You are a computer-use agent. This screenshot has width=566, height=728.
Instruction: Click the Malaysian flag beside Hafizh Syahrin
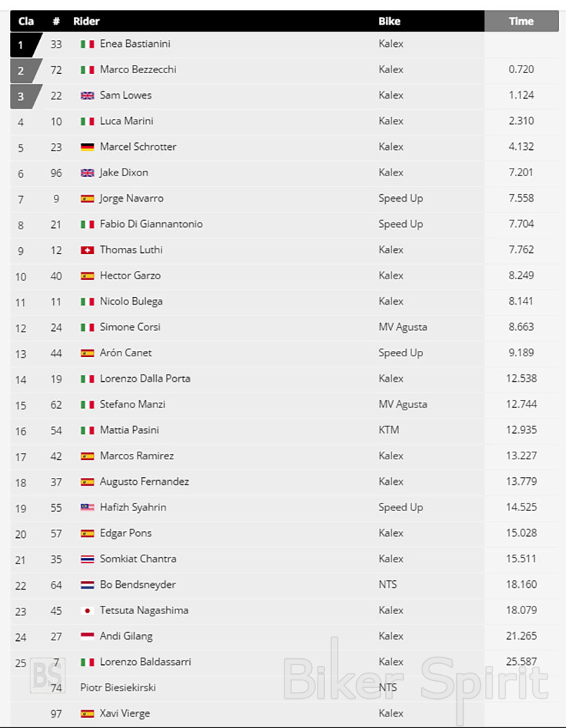(x=87, y=508)
